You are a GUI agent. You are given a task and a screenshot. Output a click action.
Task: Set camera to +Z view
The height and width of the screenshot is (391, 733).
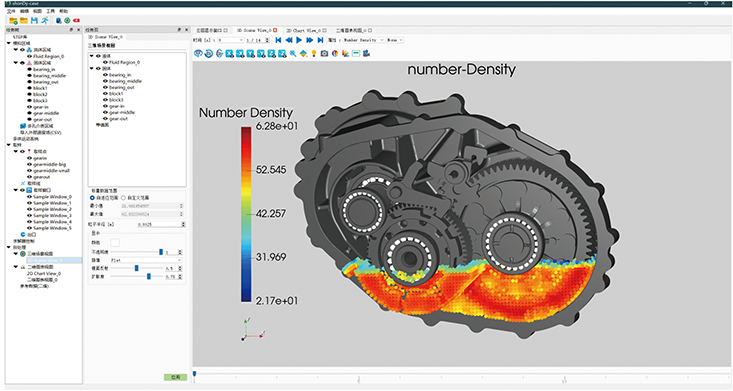point(272,54)
